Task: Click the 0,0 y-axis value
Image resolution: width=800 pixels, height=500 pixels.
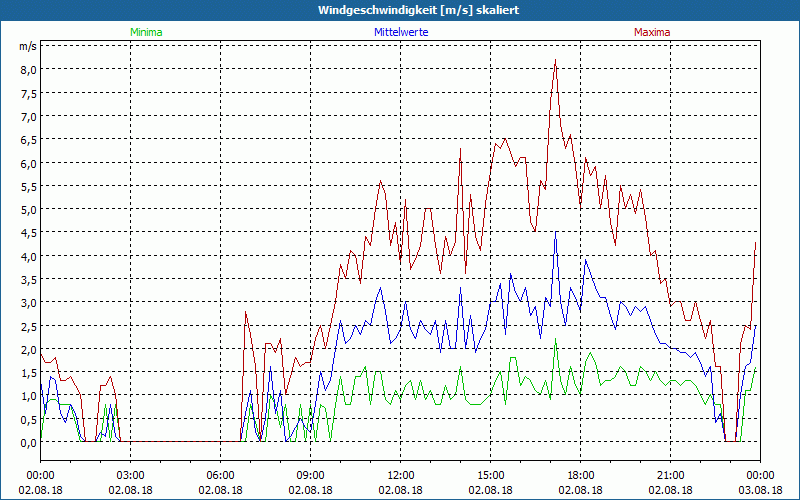Action: [x=28, y=443]
